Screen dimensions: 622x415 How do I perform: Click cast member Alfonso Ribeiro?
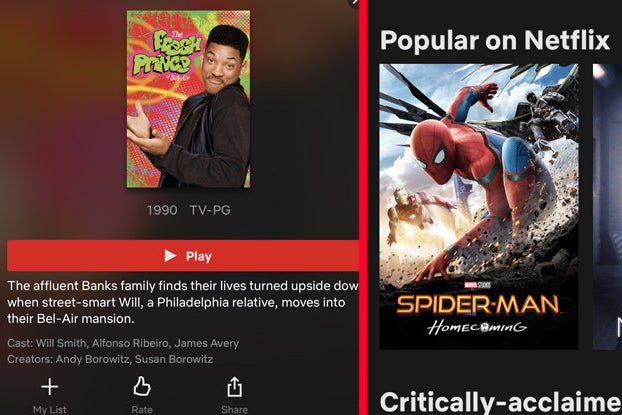pyautogui.click(x=130, y=343)
